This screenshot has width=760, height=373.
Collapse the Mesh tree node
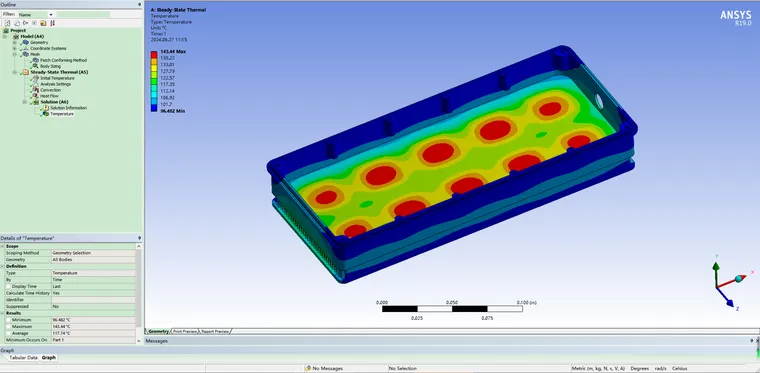[15, 54]
